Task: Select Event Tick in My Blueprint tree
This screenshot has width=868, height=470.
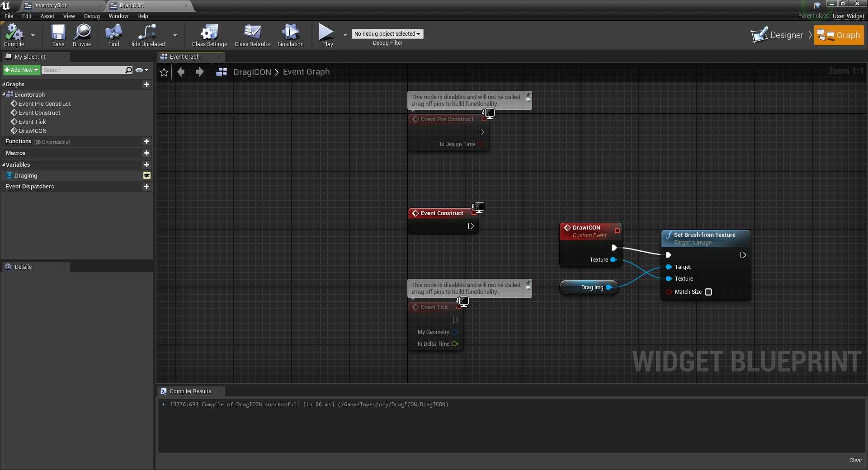Action: point(32,122)
